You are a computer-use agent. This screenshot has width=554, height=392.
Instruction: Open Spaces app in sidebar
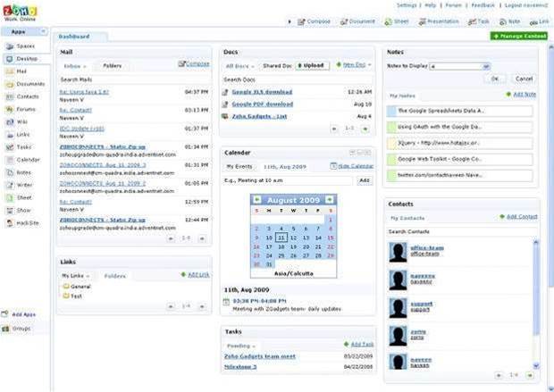tap(21, 46)
